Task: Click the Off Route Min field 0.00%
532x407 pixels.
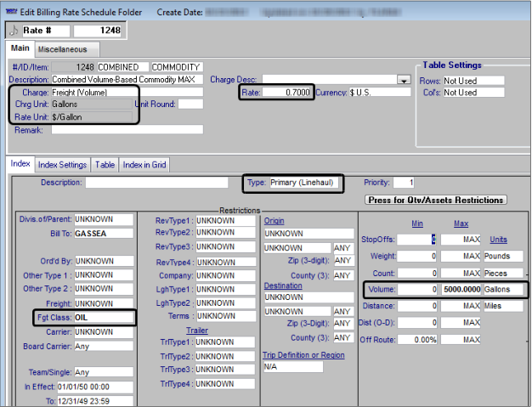Action: coord(417,340)
